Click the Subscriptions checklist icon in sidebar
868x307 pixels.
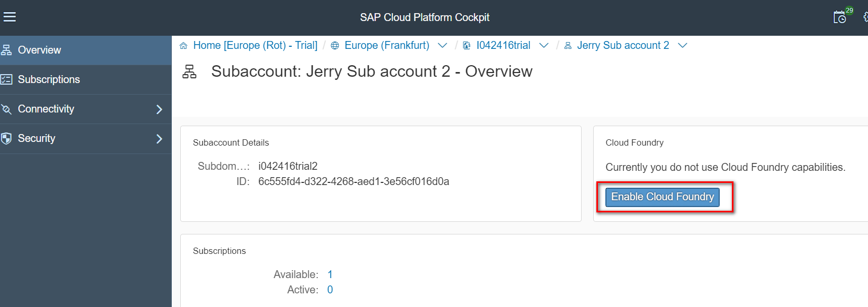click(6, 80)
